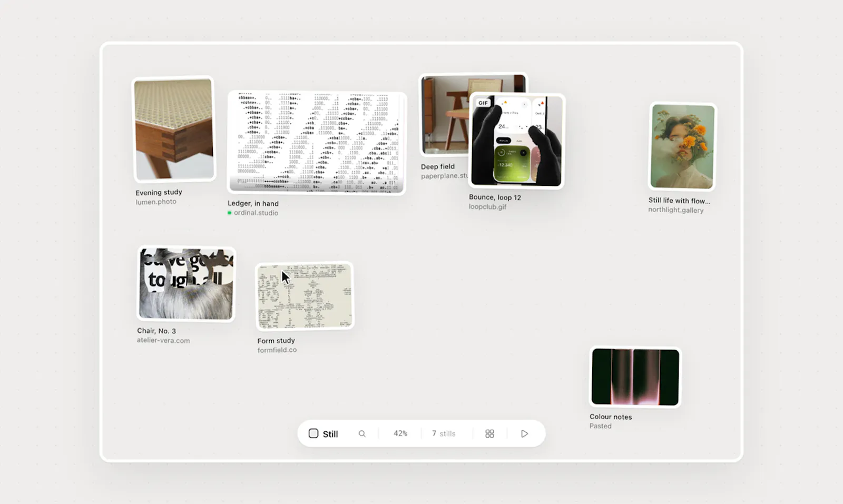Click the 'Still life with flow...' title
The height and width of the screenshot is (504, 843).
pyautogui.click(x=679, y=200)
